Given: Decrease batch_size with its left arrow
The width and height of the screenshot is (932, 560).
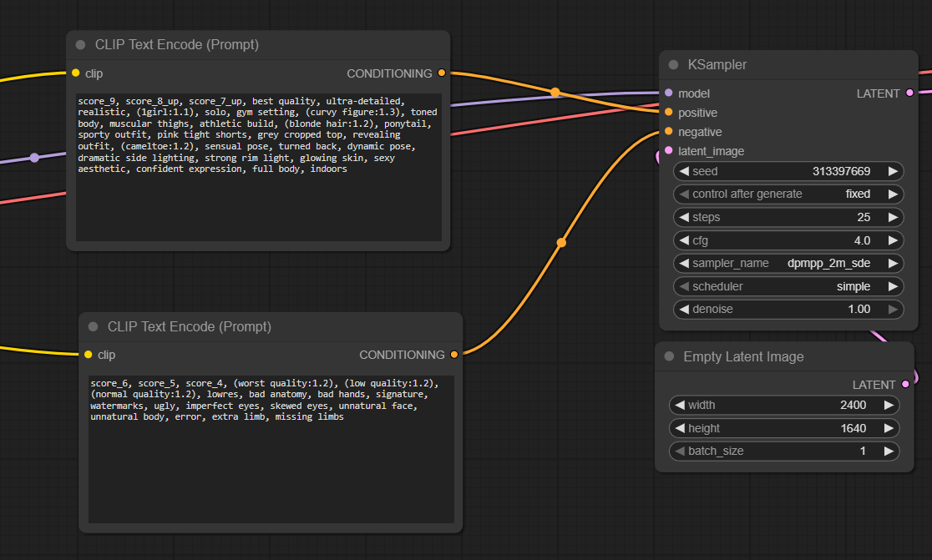Looking at the screenshot, I should [679, 452].
